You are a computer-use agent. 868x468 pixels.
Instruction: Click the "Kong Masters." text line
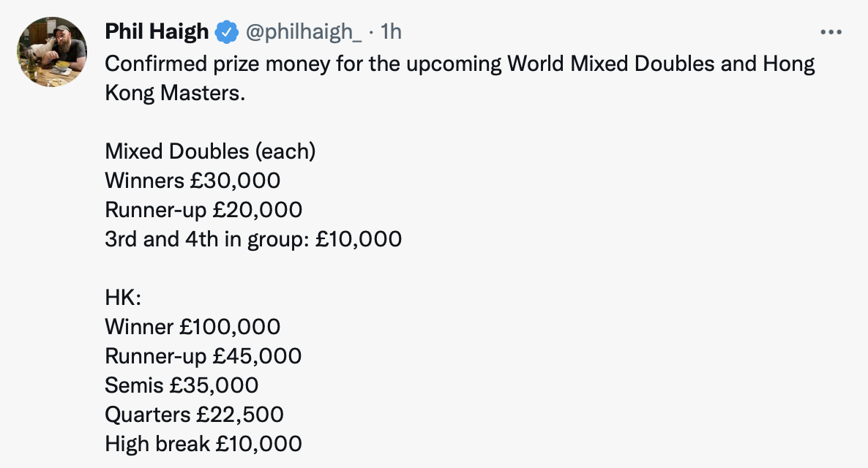tap(173, 93)
